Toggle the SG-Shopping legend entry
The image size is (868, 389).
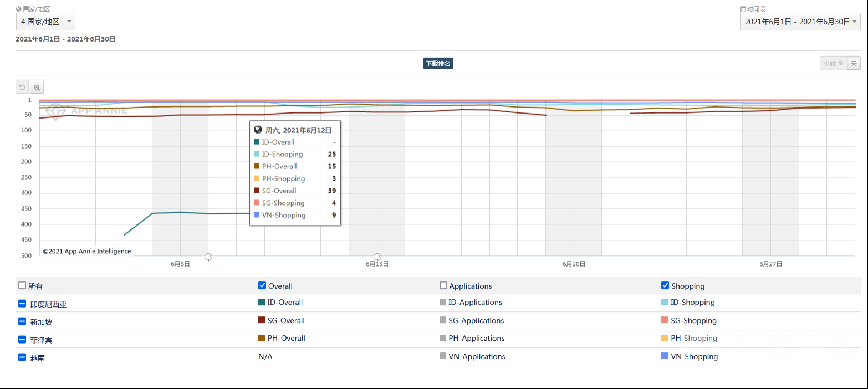693,321
